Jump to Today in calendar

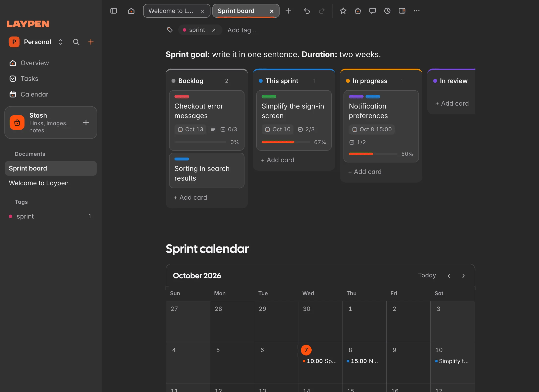[x=427, y=275]
